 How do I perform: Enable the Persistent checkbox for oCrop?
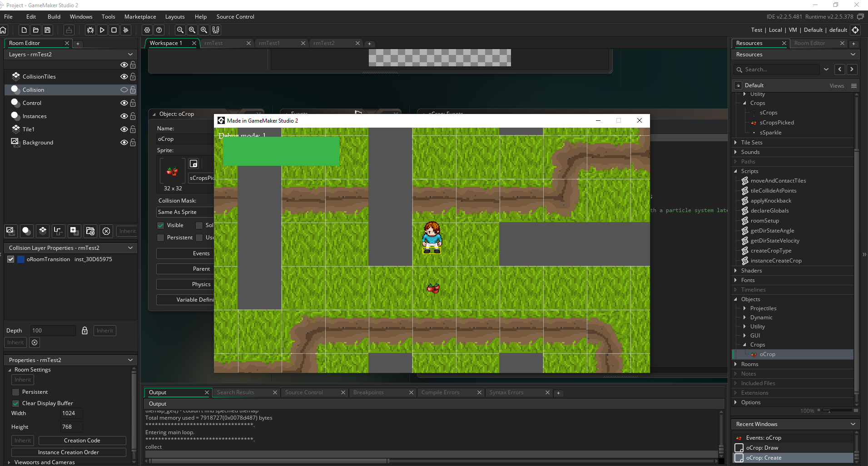[160, 238]
